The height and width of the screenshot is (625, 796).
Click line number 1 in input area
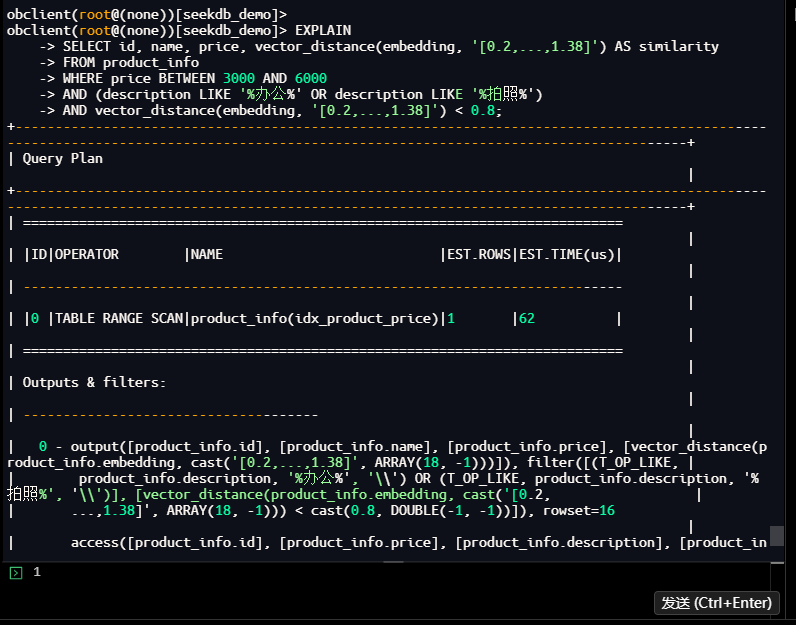click(37, 572)
